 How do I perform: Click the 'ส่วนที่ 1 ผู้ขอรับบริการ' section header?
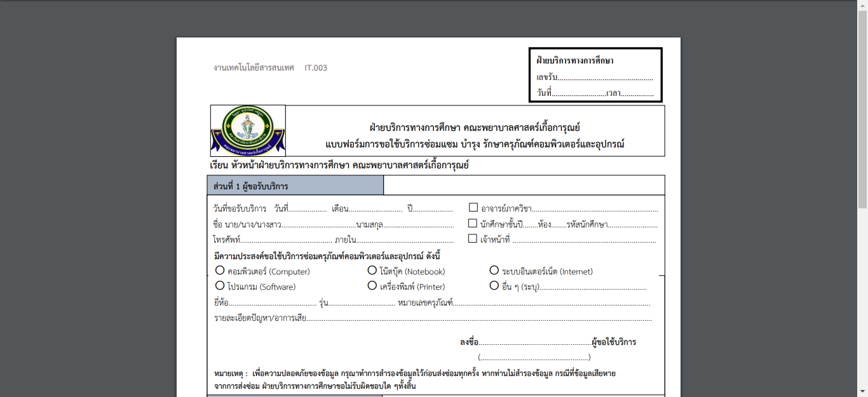[x=251, y=186]
